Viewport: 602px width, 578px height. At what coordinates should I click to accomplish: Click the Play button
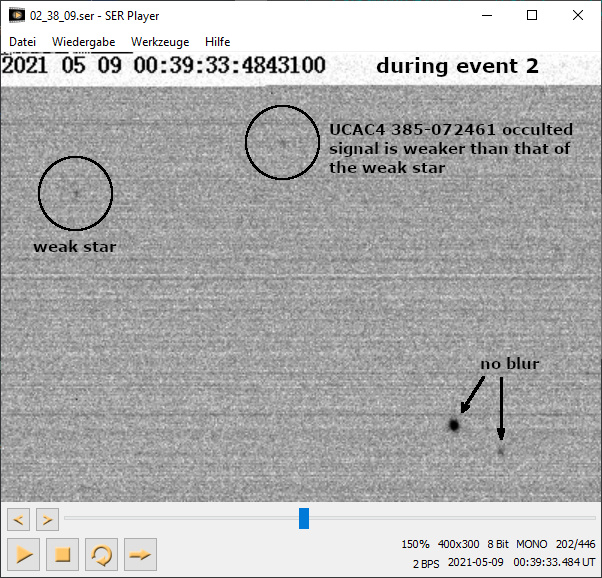click(x=24, y=553)
